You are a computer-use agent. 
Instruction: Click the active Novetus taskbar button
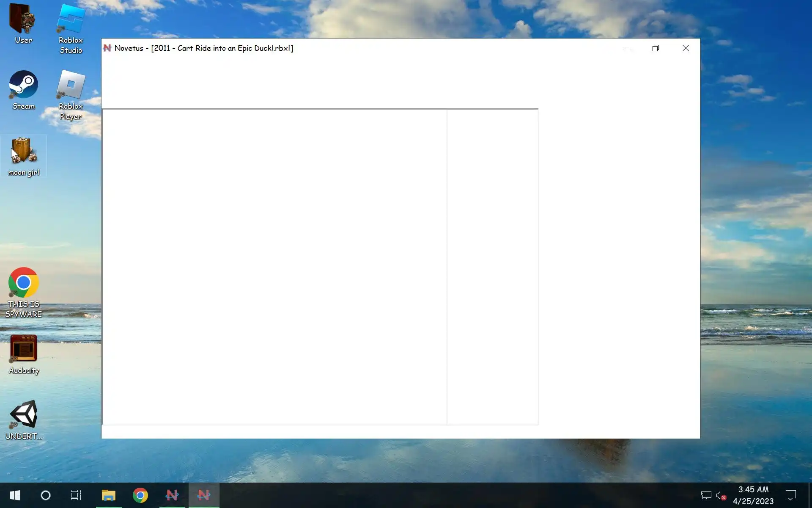coord(204,495)
